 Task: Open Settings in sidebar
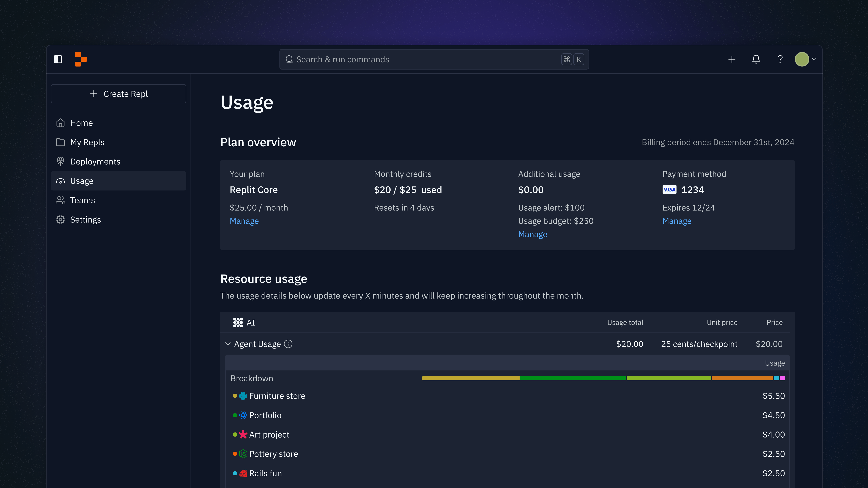[119, 220]
